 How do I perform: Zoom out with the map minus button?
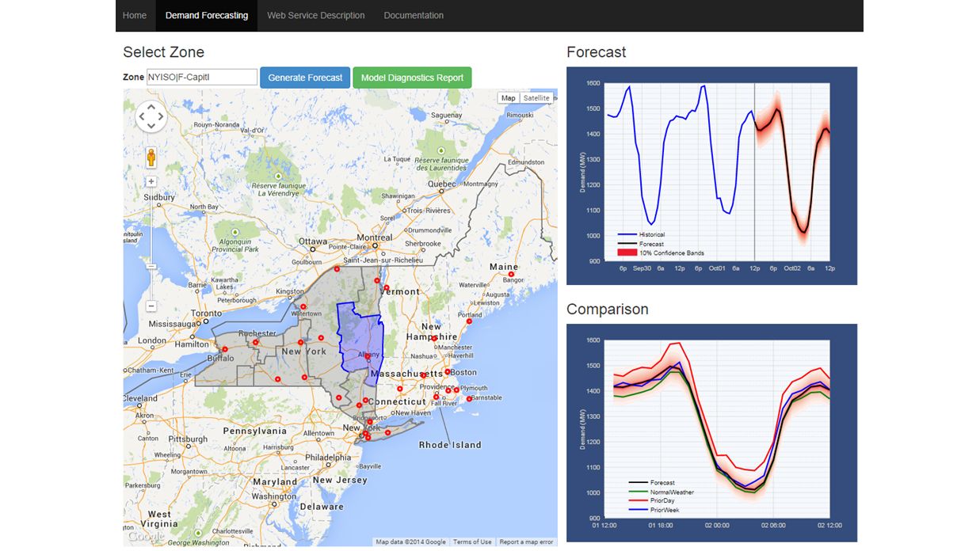[x=151, y=306]
